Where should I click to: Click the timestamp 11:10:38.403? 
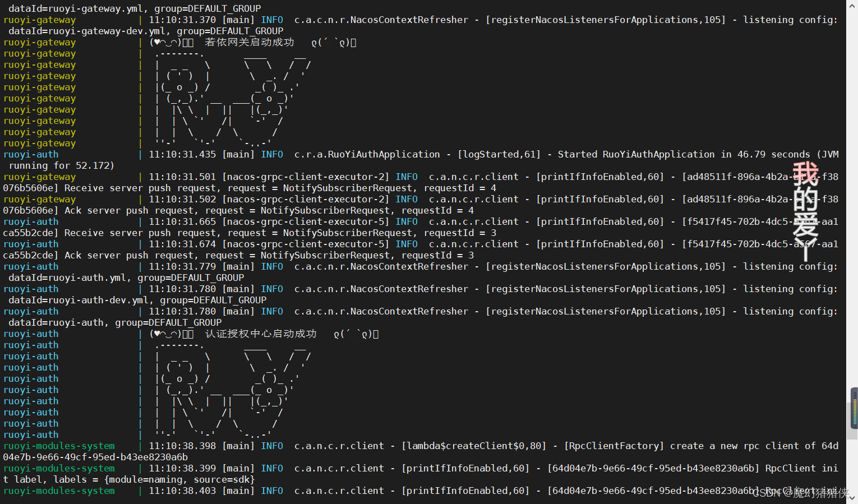[x=182, y=491]
